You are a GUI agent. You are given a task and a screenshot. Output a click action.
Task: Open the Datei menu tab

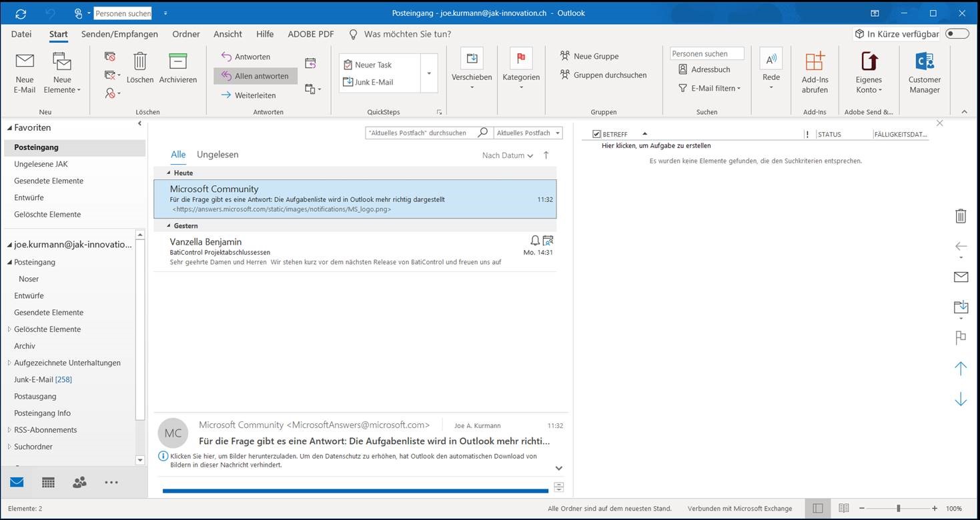pos(21,34)
